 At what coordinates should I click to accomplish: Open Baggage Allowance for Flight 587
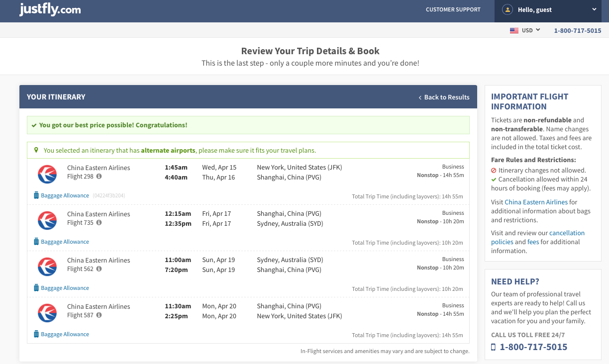pyautogui.click(x=65, y=334)
